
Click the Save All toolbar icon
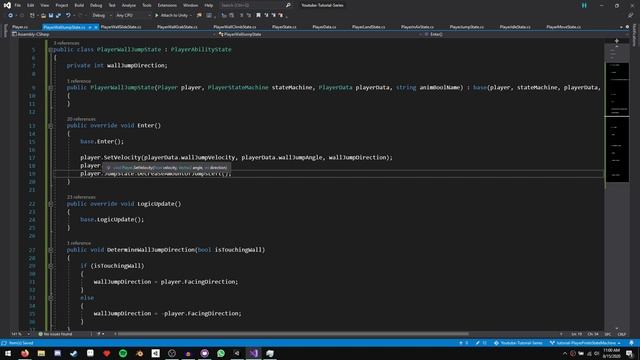(58, 16)
